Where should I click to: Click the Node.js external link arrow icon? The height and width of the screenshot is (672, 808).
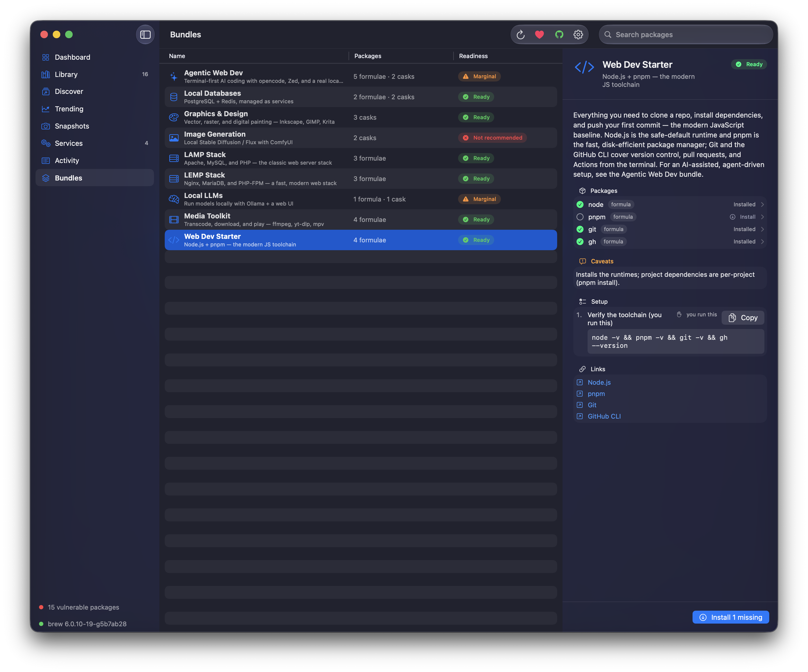pyautogui.click(x=580, y=382)
